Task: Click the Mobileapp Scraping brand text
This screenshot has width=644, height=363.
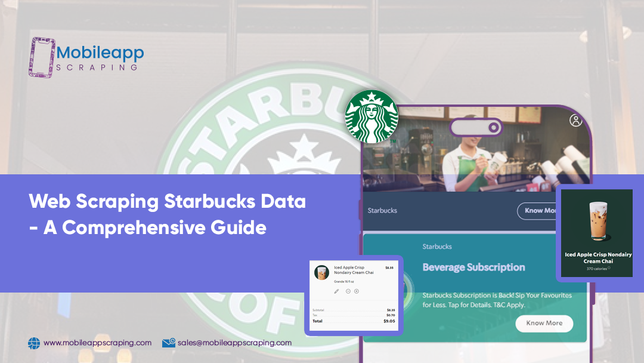Action: 100,58
